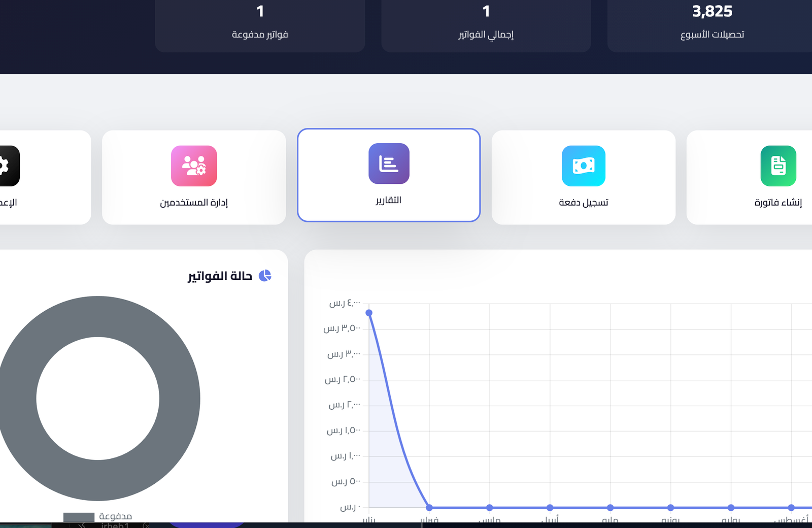812x528 pixels.
Task: Select the إجمالي الفواتير stat card
Action: 486,24
